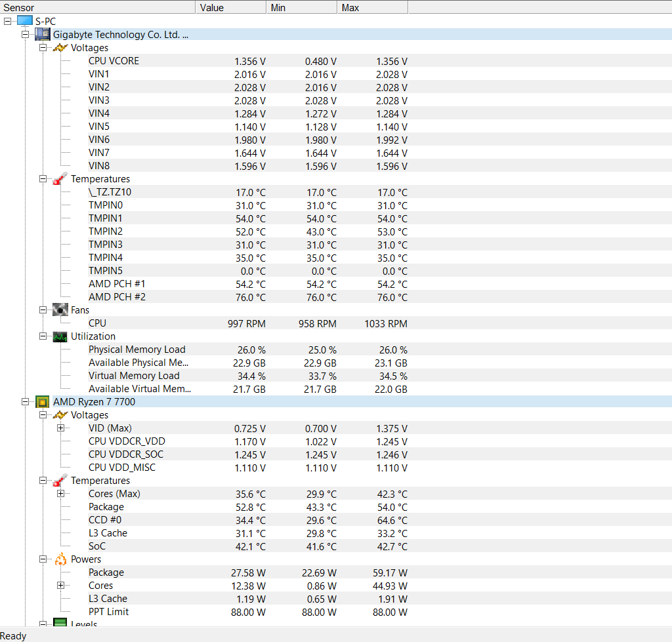Click the Levels icon at the bottom
Screen dimensions: 672x642
click(x=60, y=622)
